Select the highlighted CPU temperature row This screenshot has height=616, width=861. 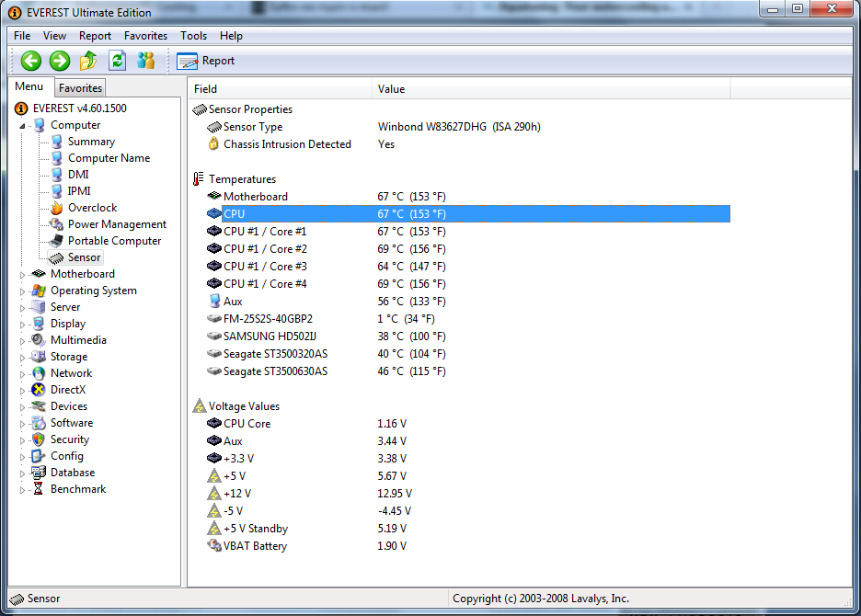click(x=468, y=214)
